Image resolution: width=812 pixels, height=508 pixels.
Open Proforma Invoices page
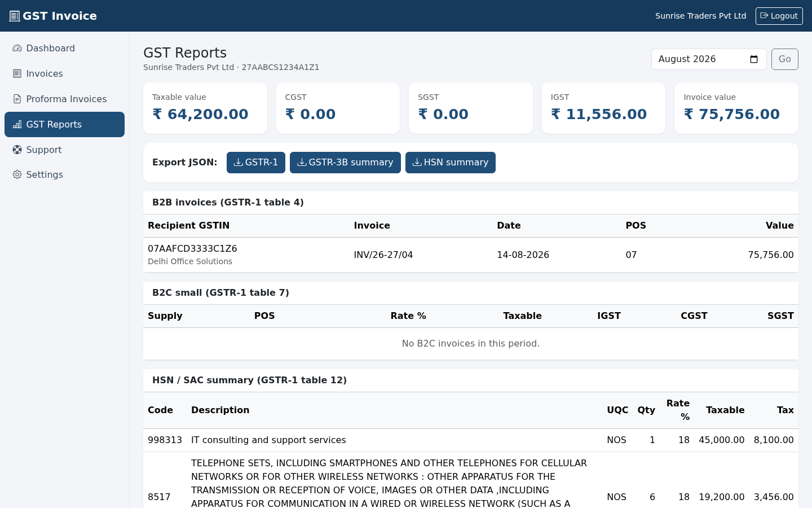click(x=64, y=99)
